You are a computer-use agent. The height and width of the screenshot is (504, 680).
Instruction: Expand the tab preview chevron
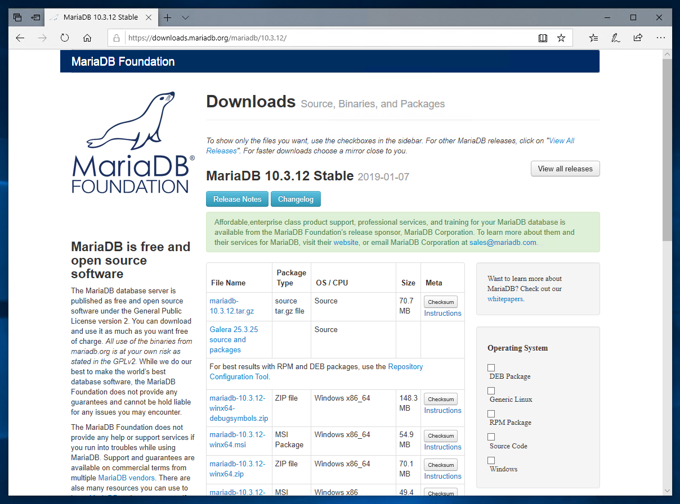click(185, 18)
